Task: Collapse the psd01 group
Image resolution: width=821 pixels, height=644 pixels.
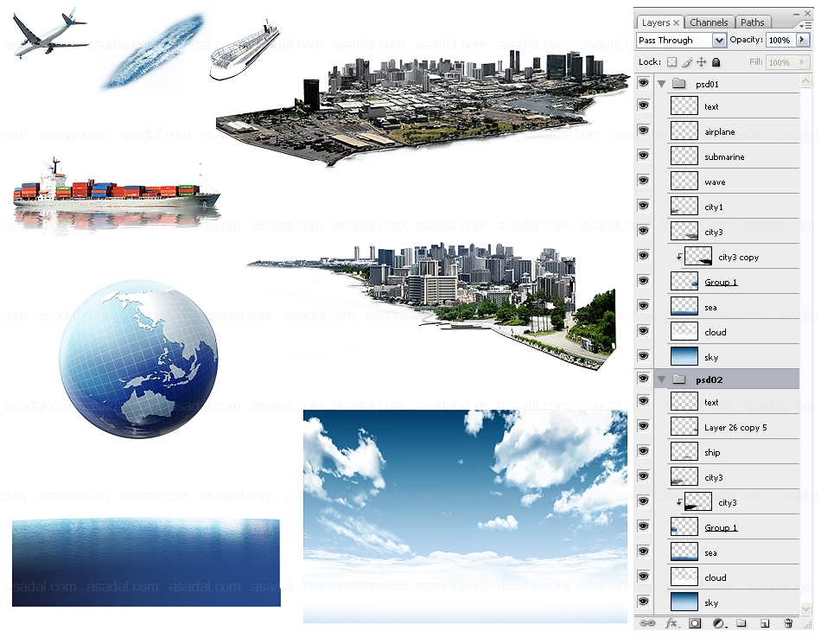Action: pyautogui.click(x=661, y=84)
